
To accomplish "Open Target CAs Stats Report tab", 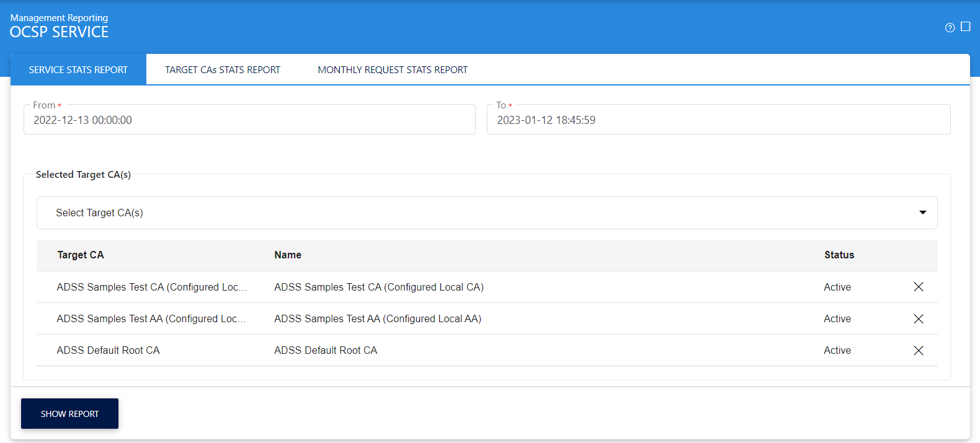I will point(223,70).
